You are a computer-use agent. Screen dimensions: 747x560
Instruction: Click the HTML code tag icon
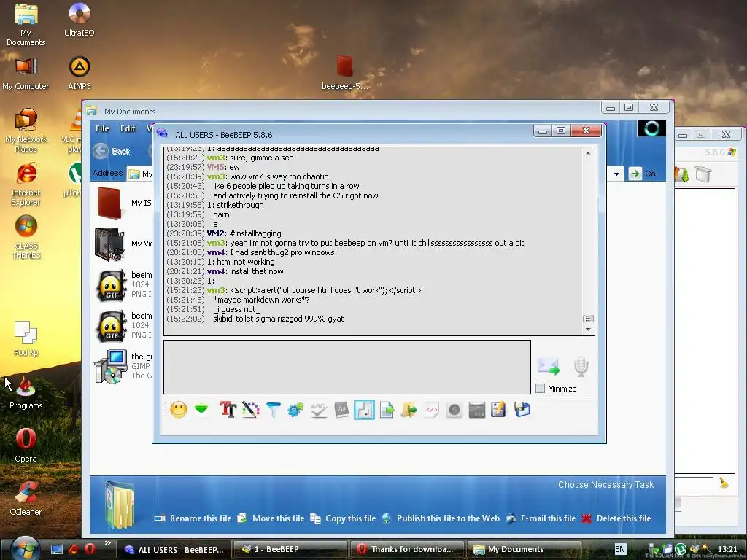click(432, 410)
